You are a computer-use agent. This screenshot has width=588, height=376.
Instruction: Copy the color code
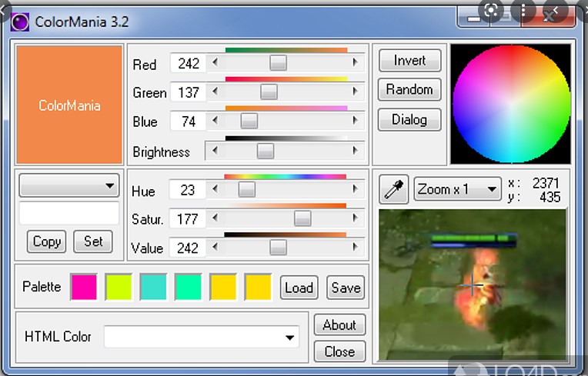[x=46, y=241]
